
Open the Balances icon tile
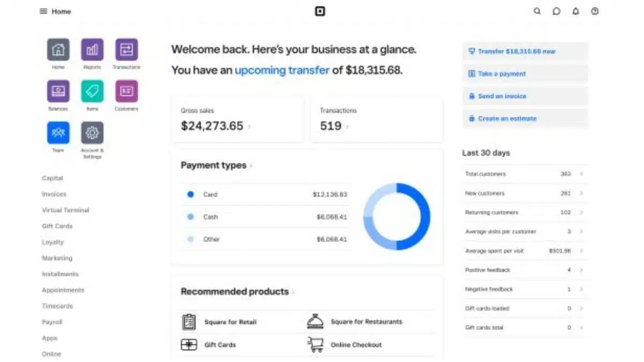(x=58, y=91)
